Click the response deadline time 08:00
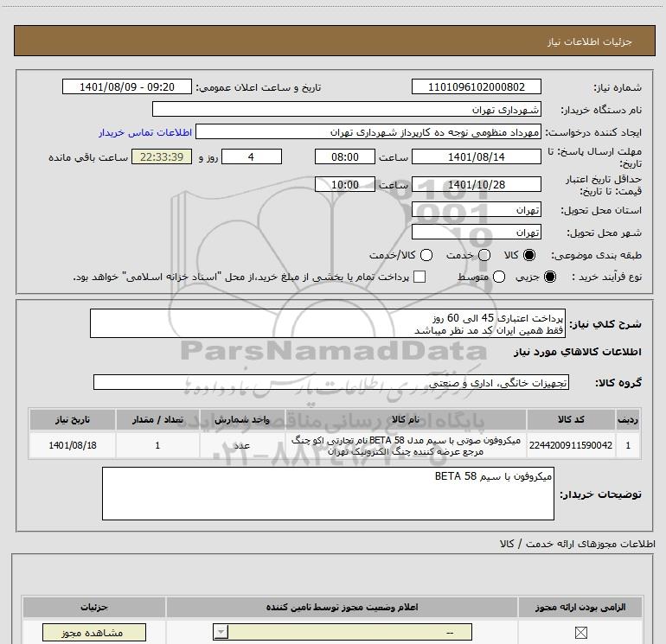666x644 pixels. coord(345,156)
